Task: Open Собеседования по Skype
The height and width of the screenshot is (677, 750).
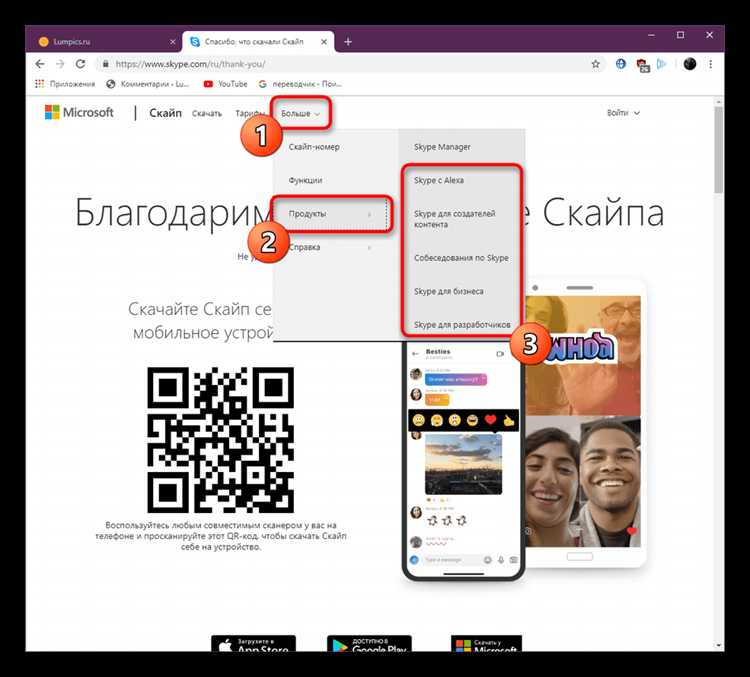Action: [x=462, y=258]
